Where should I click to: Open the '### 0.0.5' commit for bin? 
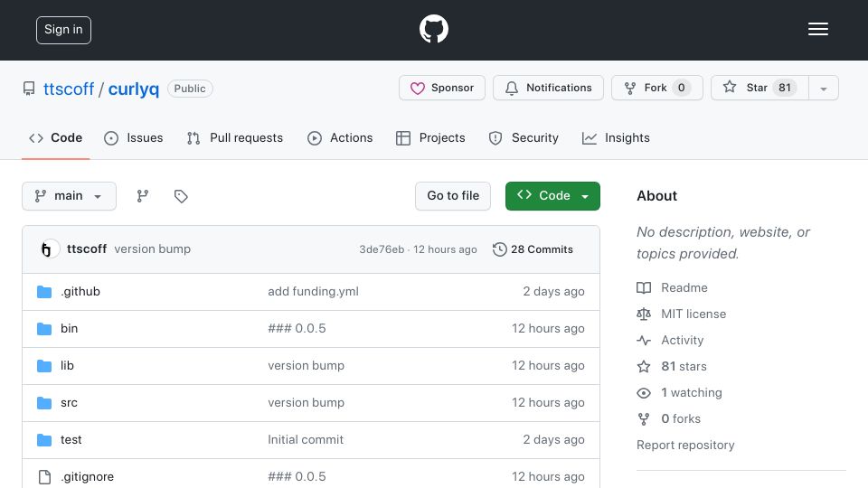(297, 329)
